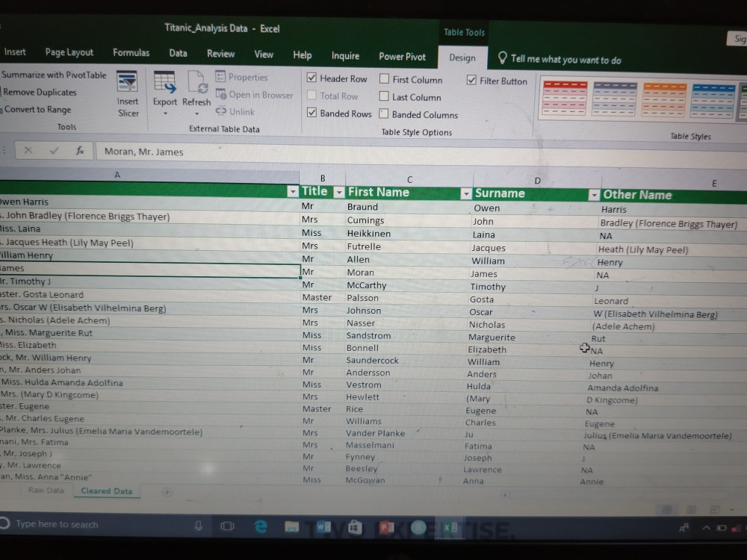Click the Unlink icon
The image size is (747, 560).
tap(221, 111)
